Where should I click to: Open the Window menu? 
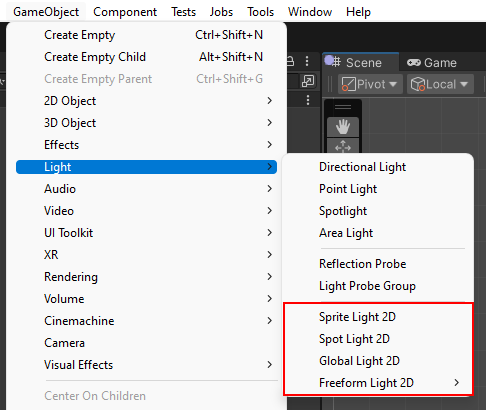(x=310, y=12)
